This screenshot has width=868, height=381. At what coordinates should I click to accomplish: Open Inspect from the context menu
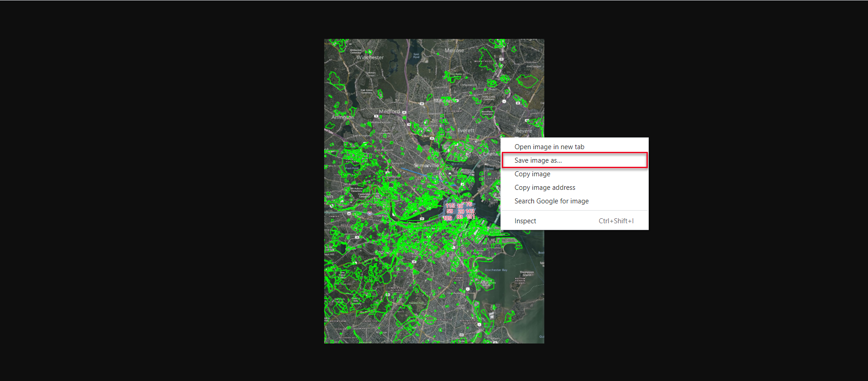[525, 221]
